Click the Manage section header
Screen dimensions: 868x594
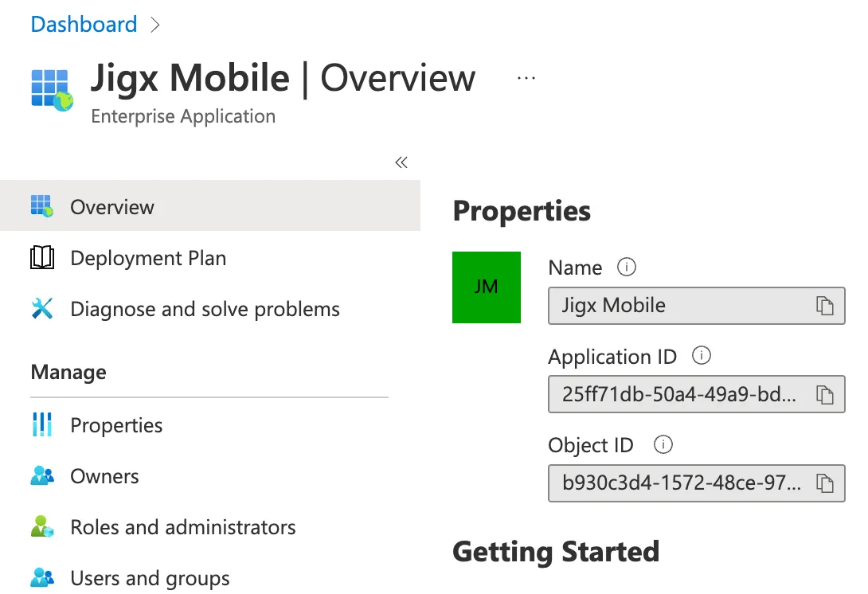click(x=68, y=372)
